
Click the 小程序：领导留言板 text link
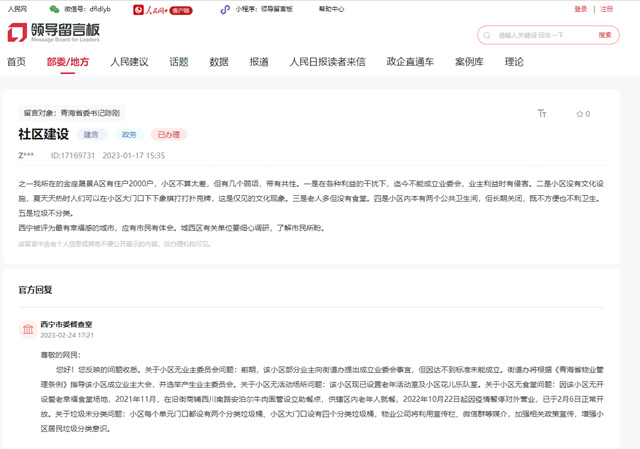pyautogui.click(x=264, y=9)
